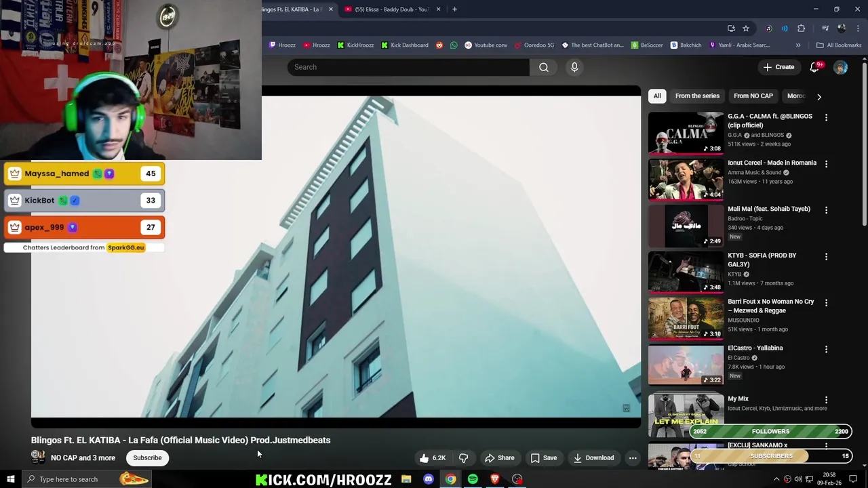Open WhatsApp bookmark icon
The height and width of the screenshot is (488, 868).
(454, 45)
